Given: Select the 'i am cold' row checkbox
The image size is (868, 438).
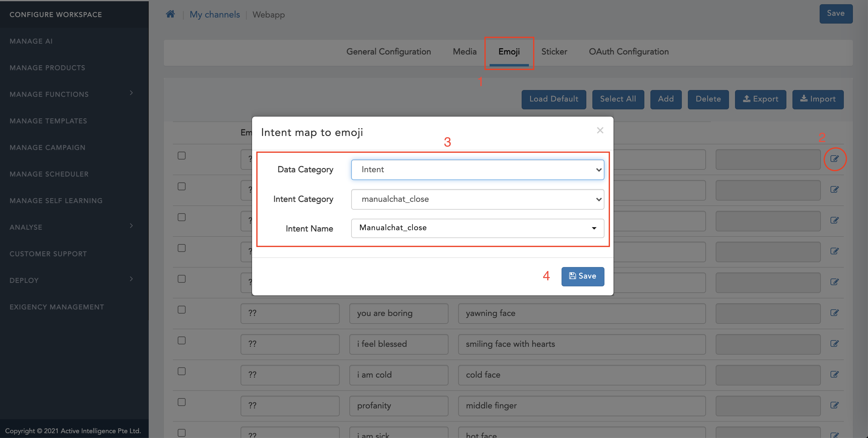Looking at the screenshot, I should [182, 371].
